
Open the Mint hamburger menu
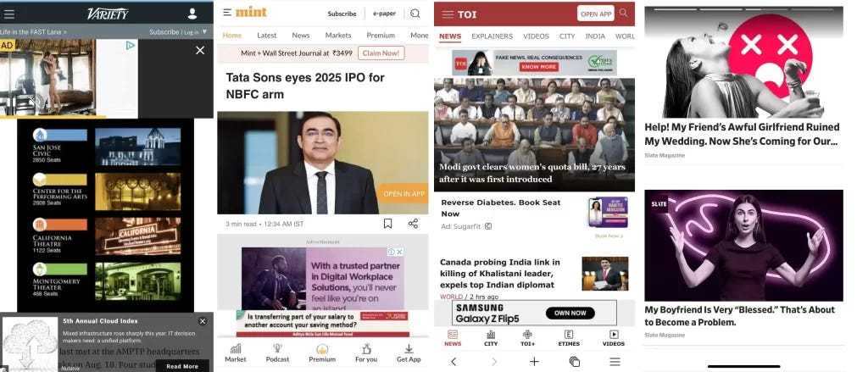click(x=227, y=12)
